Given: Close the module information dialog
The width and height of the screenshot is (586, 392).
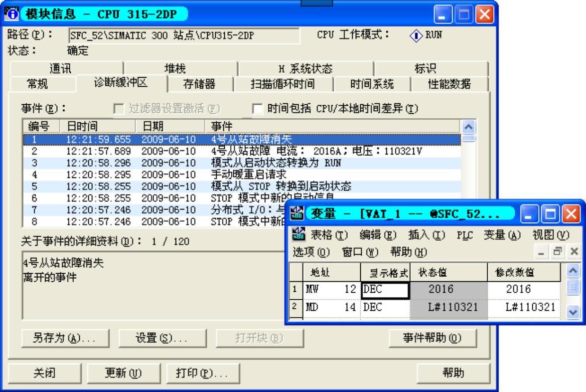Looking at the screenshot, I should 485,15.
